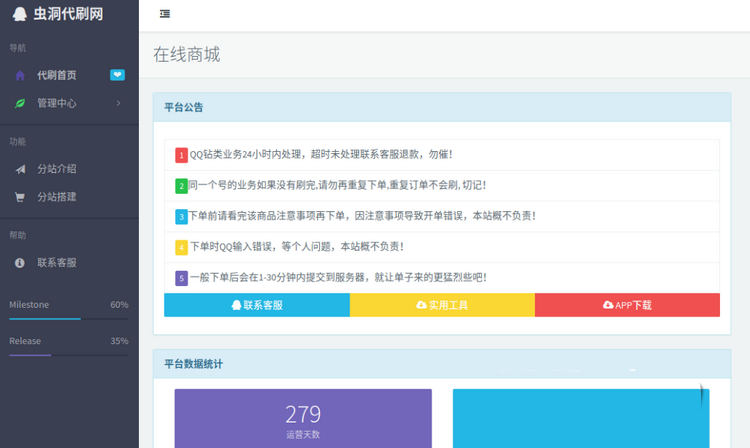Image resolution: width=750 pixels, height=448 pixels.
Task: Click the shopping cart icon beside 分站搭建
Action: 20,197
